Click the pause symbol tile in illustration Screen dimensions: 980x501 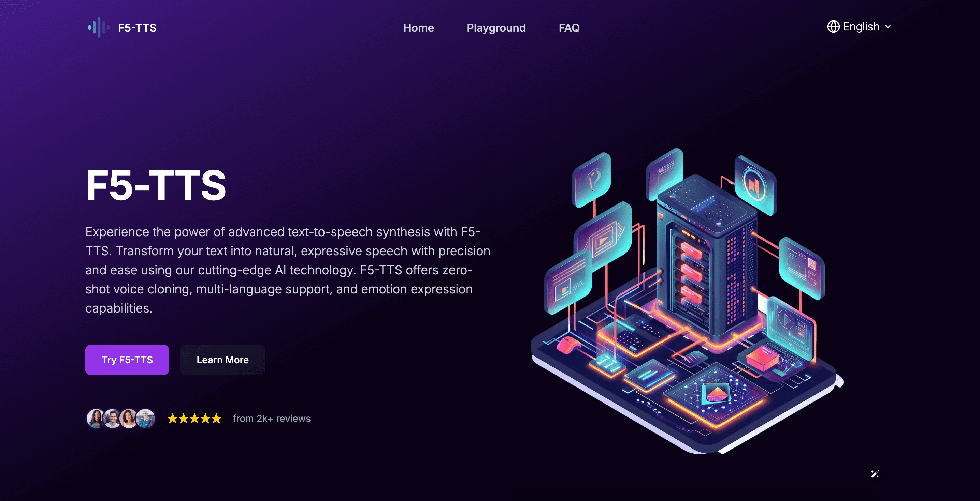click(754, 185)
